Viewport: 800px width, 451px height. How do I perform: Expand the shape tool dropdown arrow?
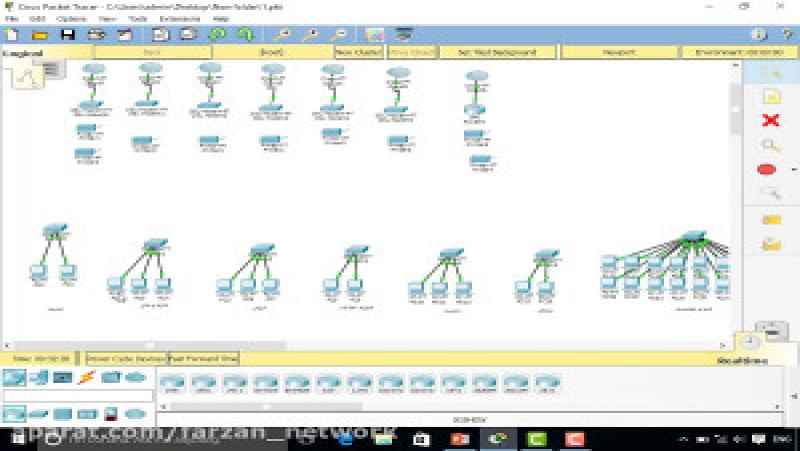[795, 170]
